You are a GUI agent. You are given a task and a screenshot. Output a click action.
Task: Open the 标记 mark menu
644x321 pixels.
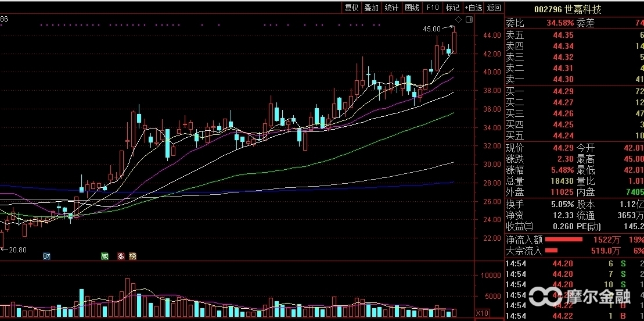452,8
